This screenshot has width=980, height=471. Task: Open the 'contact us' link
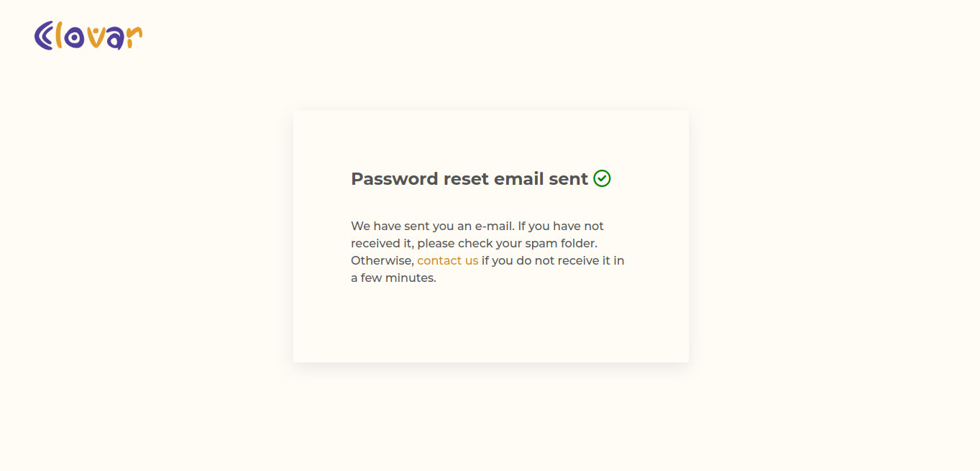(x=447, y=260)
